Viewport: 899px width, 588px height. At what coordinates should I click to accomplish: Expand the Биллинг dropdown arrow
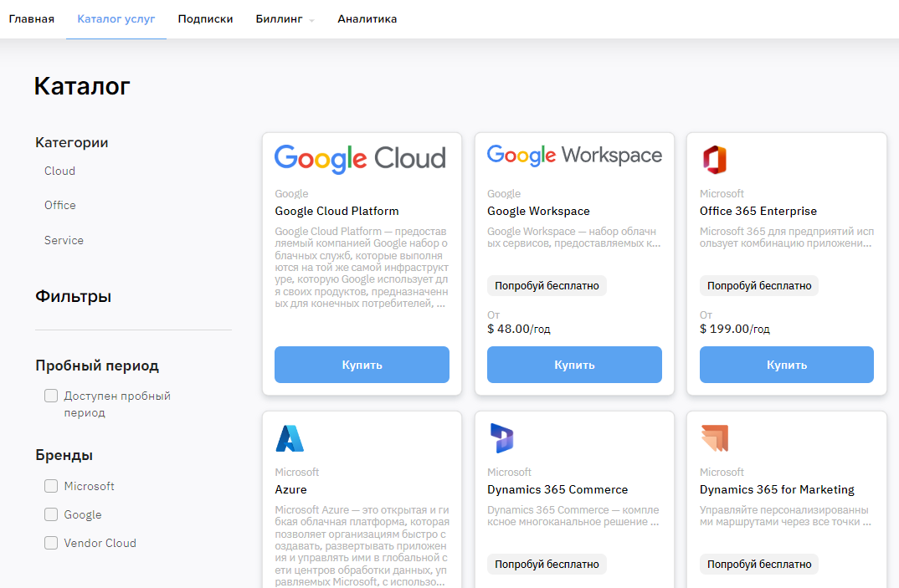(312, 20)
